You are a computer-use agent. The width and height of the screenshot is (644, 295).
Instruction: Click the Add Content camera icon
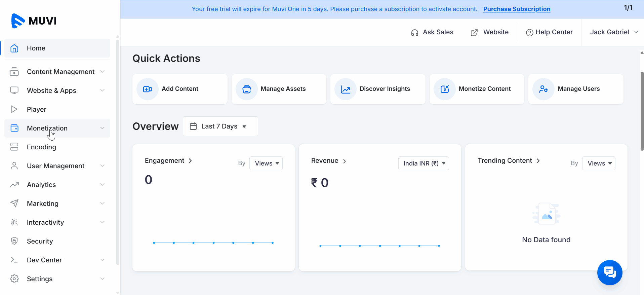pyautogui.click(x=147, y=89)
